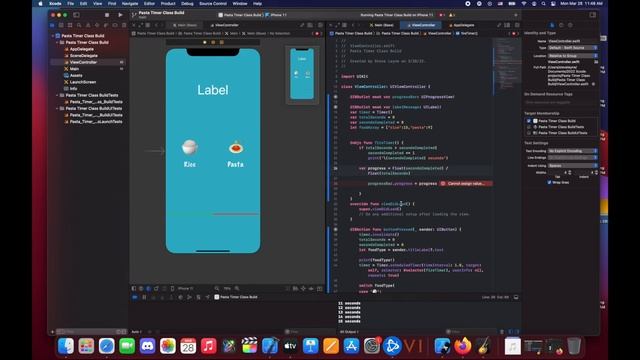The height and width of the screenshot is (360, 640).
Task: Clear the console with the trash icon
Action: [x=502, y=332]
